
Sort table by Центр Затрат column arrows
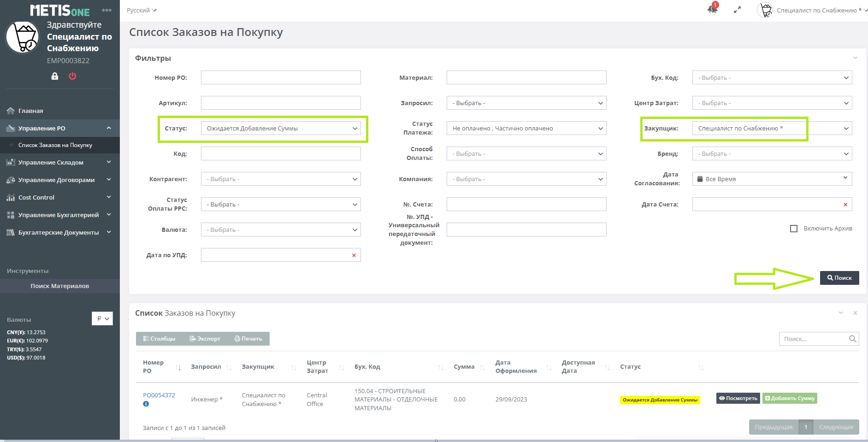coord(342,367)
